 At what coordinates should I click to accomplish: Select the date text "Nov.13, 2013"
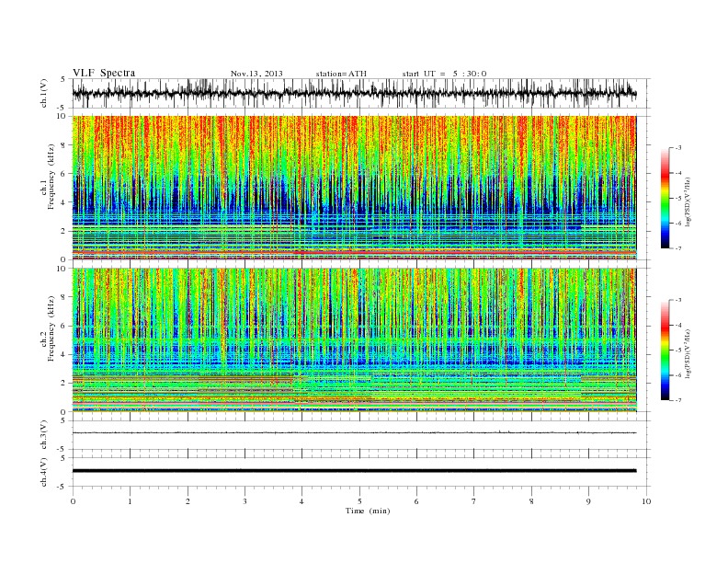pyautogui.click(x=256, y=74)
